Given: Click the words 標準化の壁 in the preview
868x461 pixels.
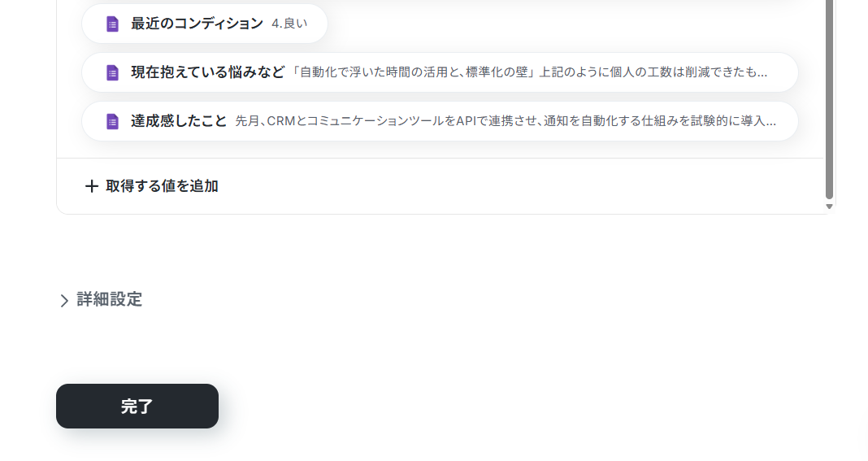Looking at the screenshot, I should (497, 72).
